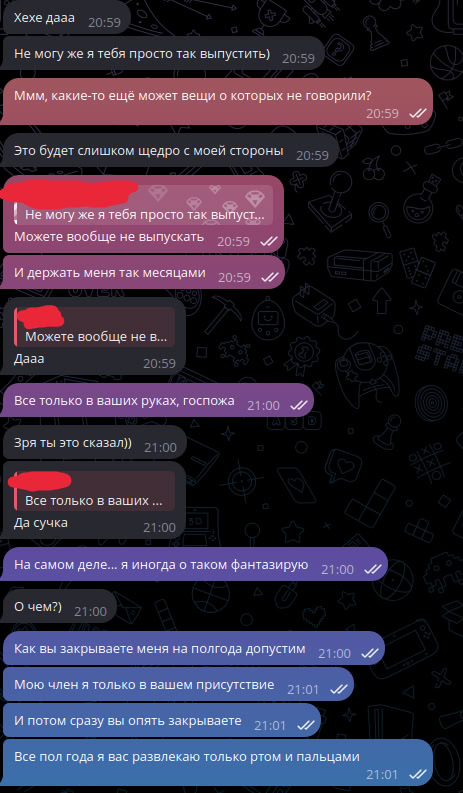Select the "О чем?)" message bubble
Image resolution: width=463 pixels, height=793 pixels.
[x=59, y=606]
